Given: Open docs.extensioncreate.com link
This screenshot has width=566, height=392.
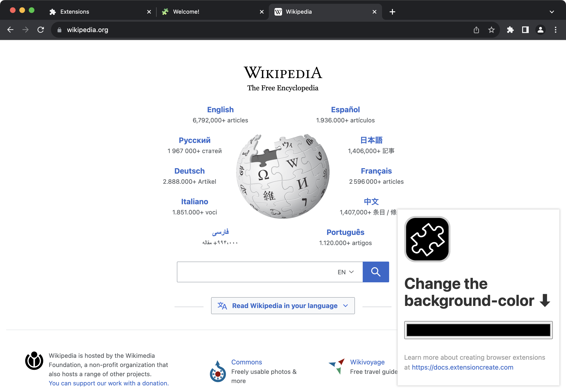Looking at the screenshot, I should tap(462, 367).
